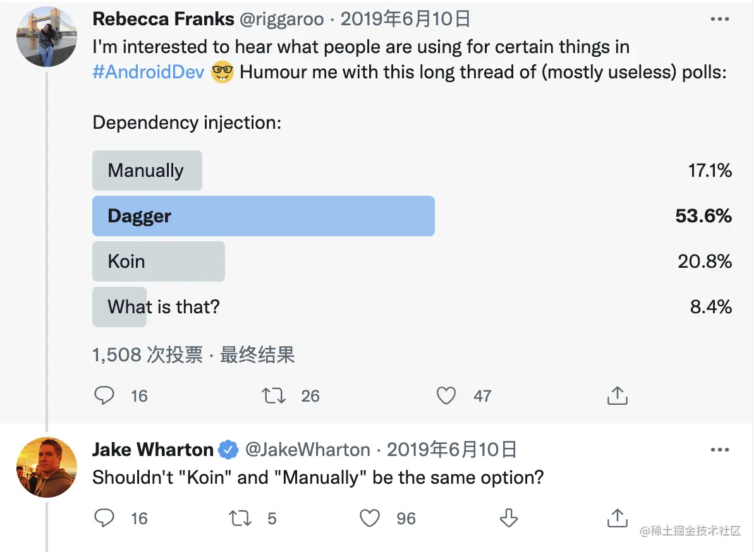
Task: Retweet Jake Wharton's reply
Action: [240, 519]
